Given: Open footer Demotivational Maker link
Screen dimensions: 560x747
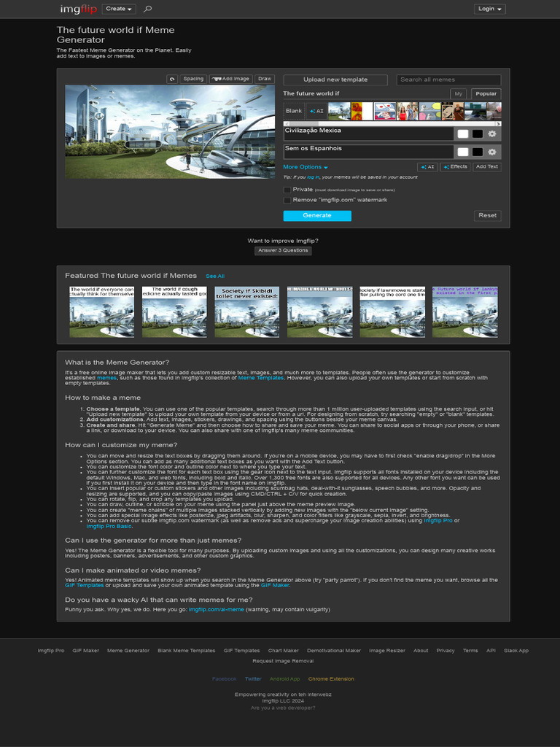Looking at the screenshot, I should tap(334, 650).
